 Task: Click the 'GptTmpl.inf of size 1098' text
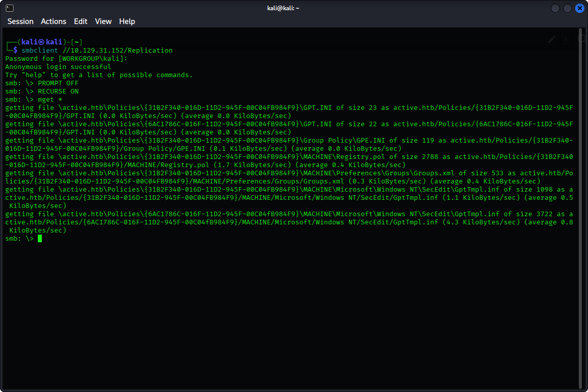[504, 190]
